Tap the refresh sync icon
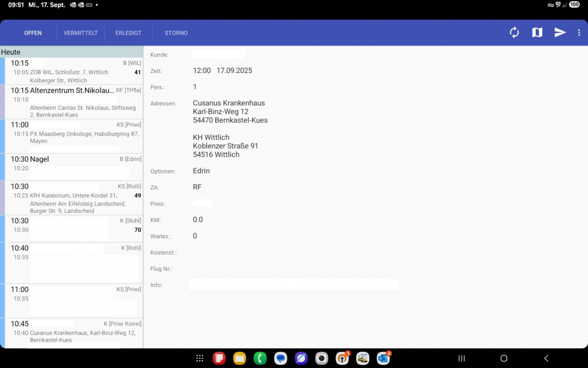The width and height of the screenshot is (588, 368). click(x=514, y=33)
